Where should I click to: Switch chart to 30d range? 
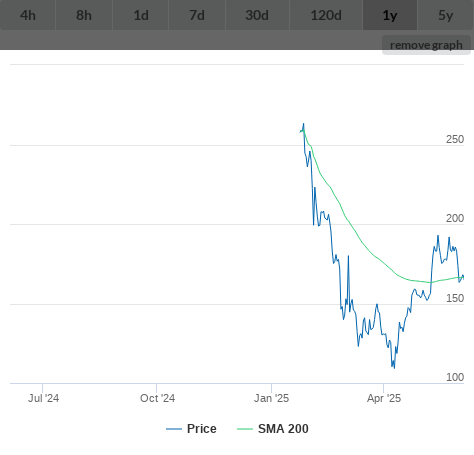[x=257, y=15]
